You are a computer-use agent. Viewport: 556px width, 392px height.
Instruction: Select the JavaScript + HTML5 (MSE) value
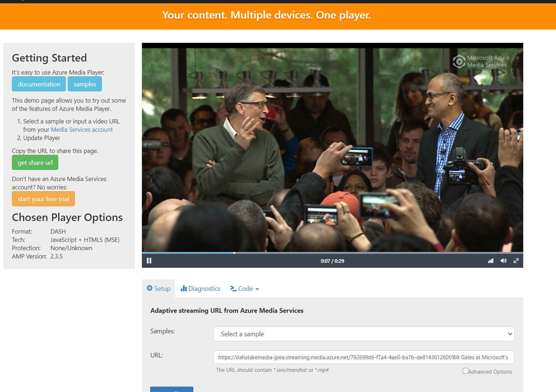[x=85, y=240]
